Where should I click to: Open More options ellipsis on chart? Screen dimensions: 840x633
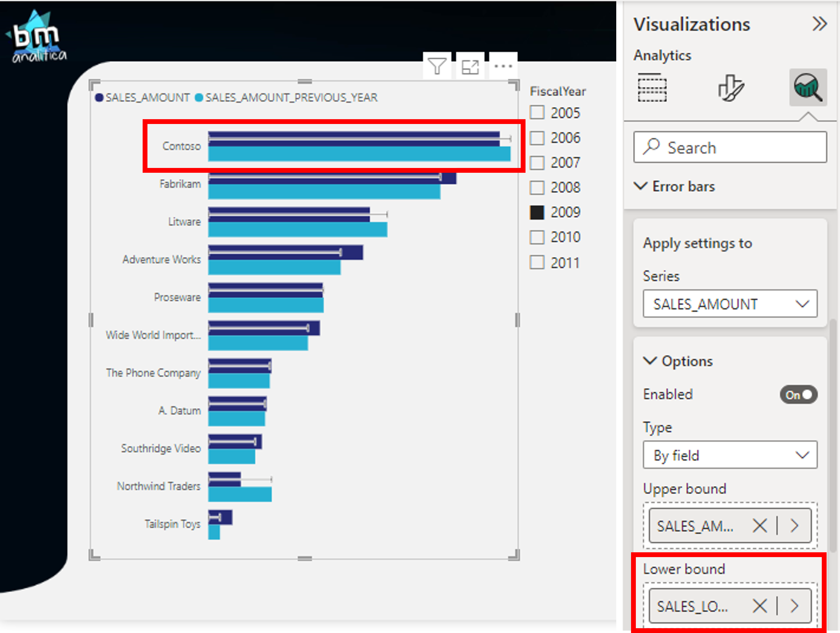(x=503, y=66)
